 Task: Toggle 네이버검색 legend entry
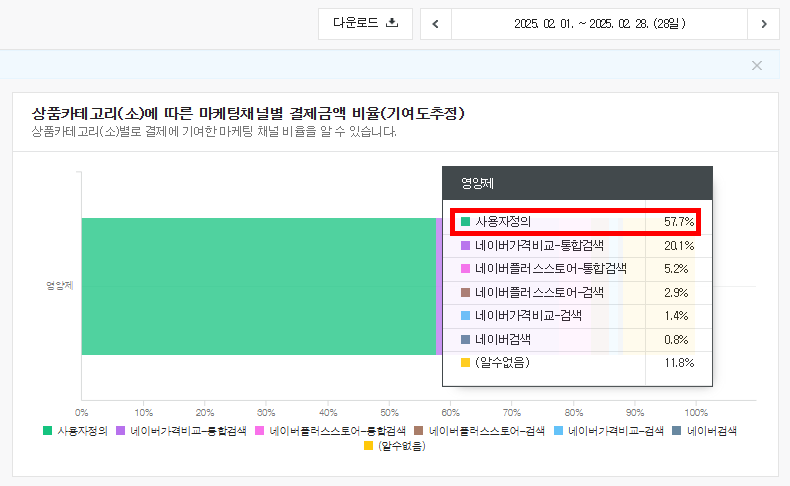pyautogui.click(x=705, y=431)
